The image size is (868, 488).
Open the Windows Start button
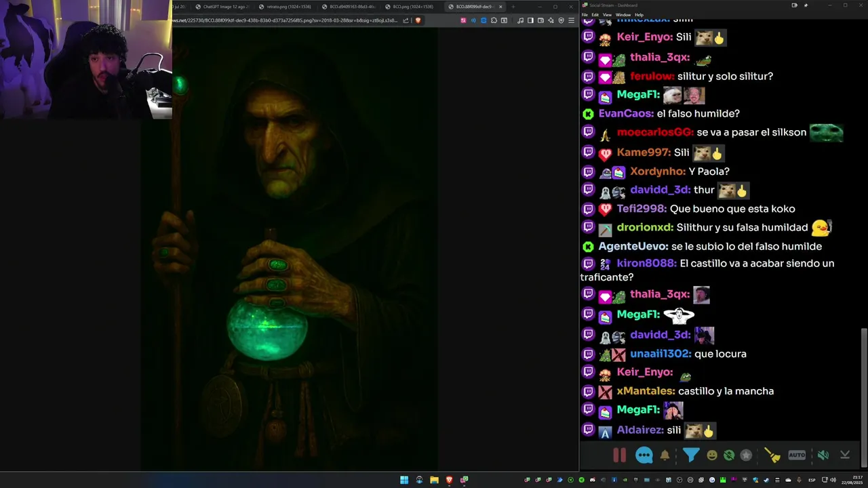tap(404, 480)
